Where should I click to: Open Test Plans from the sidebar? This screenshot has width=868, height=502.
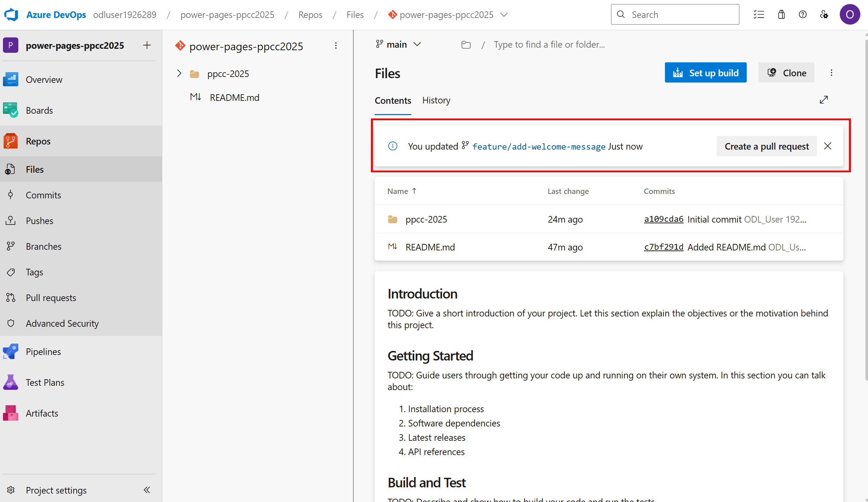[x=45, y=382]
